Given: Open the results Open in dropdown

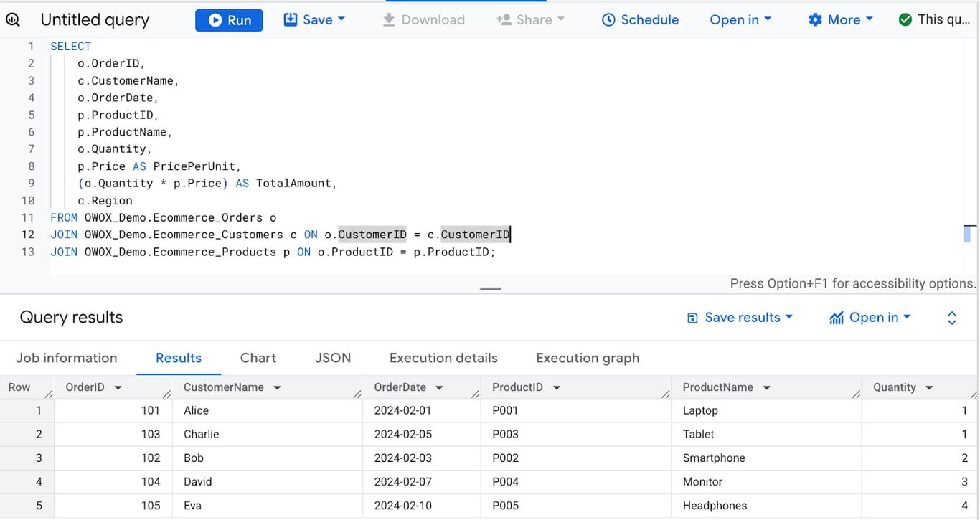Looking at the screenshot, I should 870,318.
